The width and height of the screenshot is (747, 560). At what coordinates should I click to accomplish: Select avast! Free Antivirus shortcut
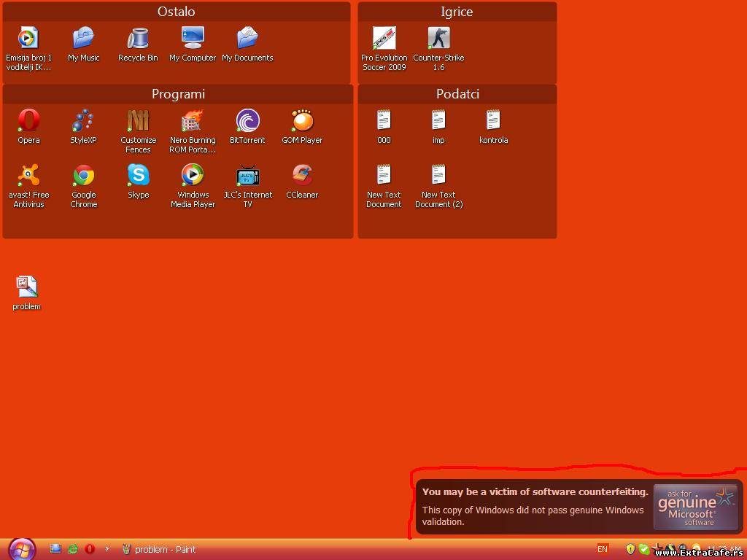(28, 186)
